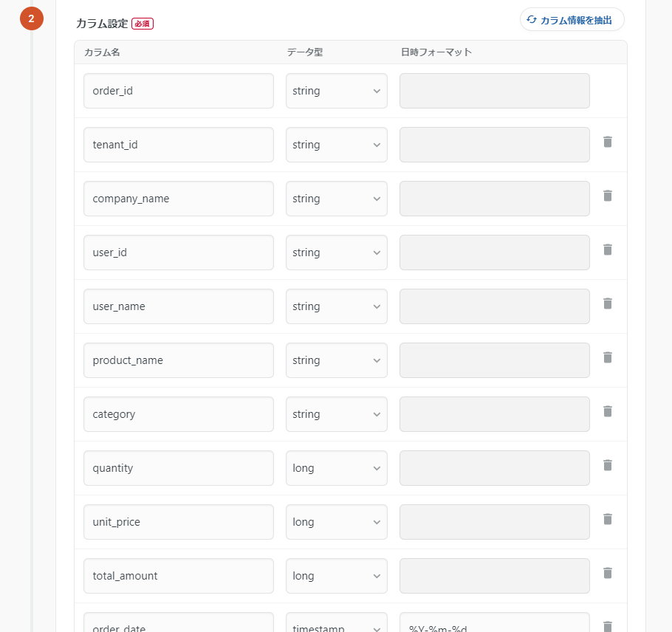Delete the product_name column row

(x=608, y=357)
